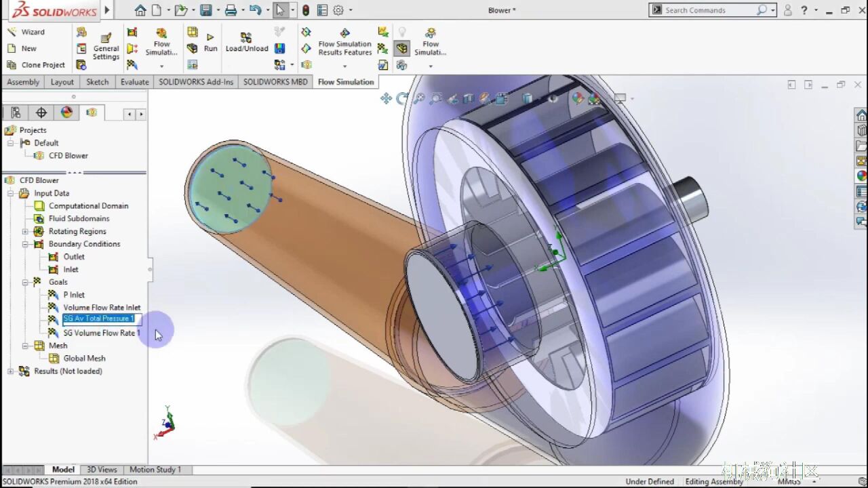Switch to the Sketch tab
Image resolution: width=868 pixels, height=488 pixels.
98,82
